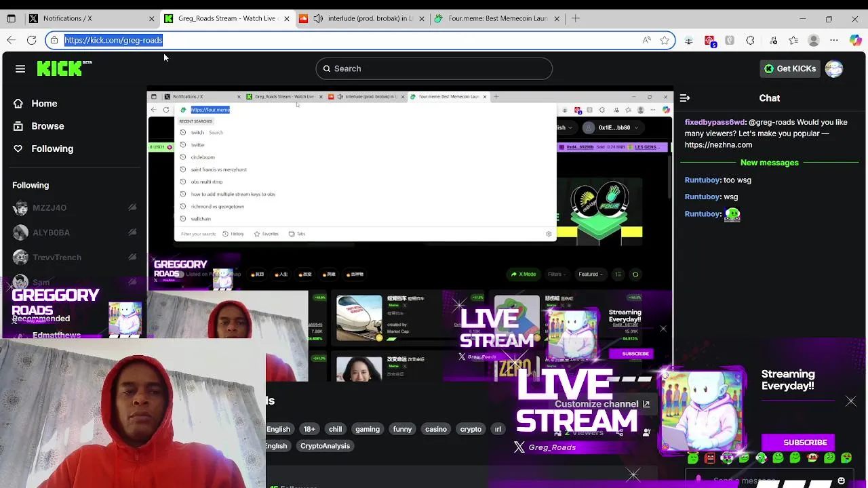The width and height of the screenshot is (868, 488).
Task: Click the English stream tag
Action: 278,429
